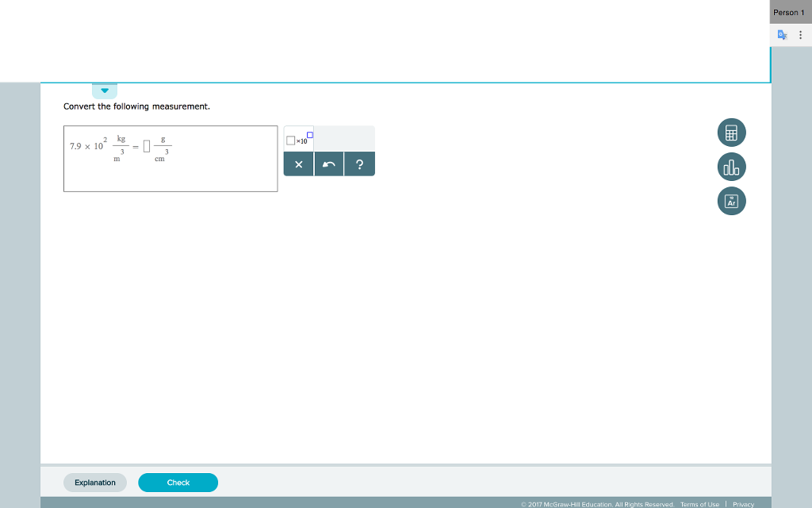
Task: Open answer entry help with the question mark
Action: pos(359,164)
